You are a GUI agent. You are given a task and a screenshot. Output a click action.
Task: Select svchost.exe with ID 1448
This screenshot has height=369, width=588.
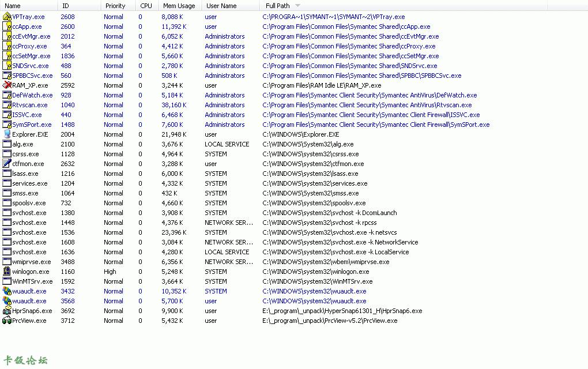pyautogui.click(x=29, y=223)
